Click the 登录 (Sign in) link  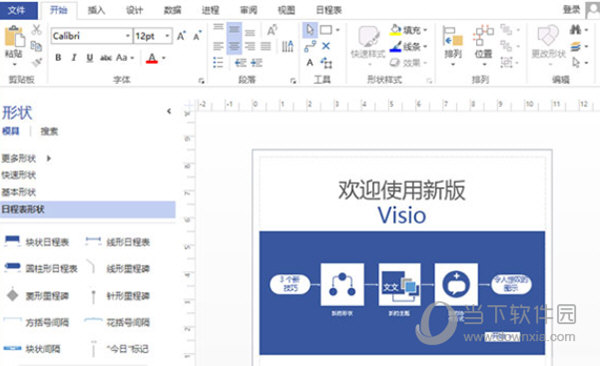pos(571,10)
